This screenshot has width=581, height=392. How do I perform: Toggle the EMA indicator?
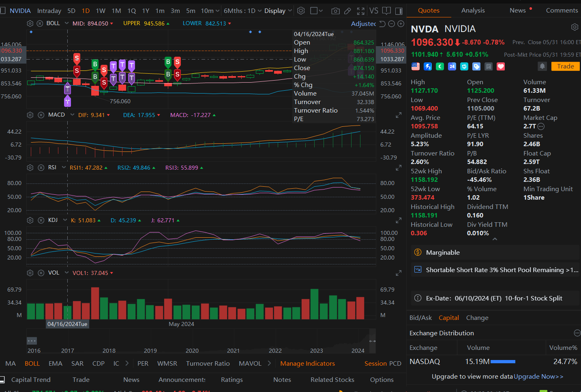(56, 364)
